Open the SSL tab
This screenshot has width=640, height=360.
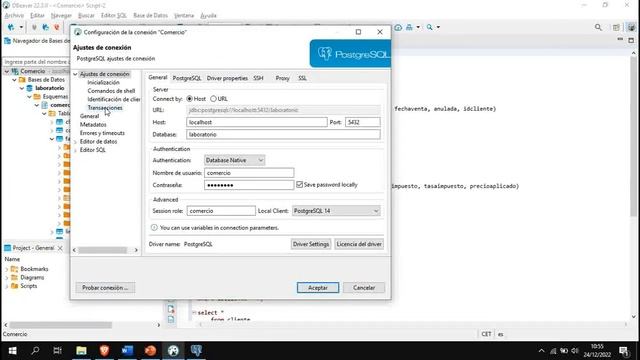[302, 78]
